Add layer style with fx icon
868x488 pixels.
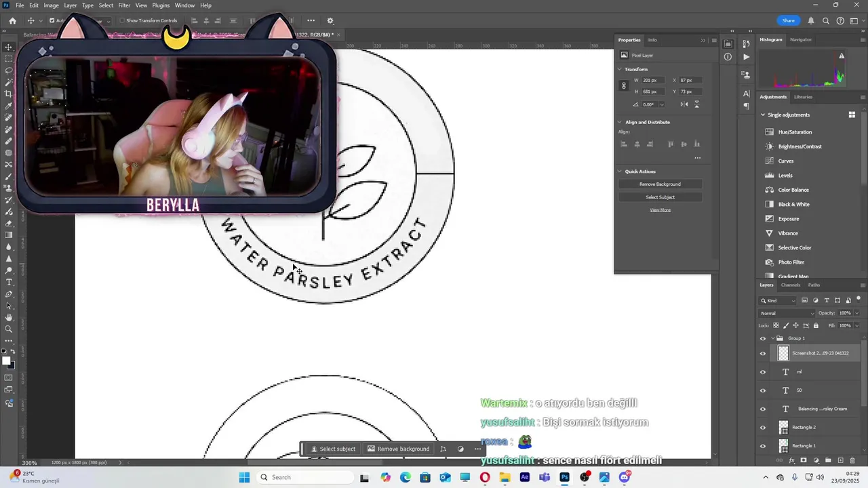(x=791, y=461)
